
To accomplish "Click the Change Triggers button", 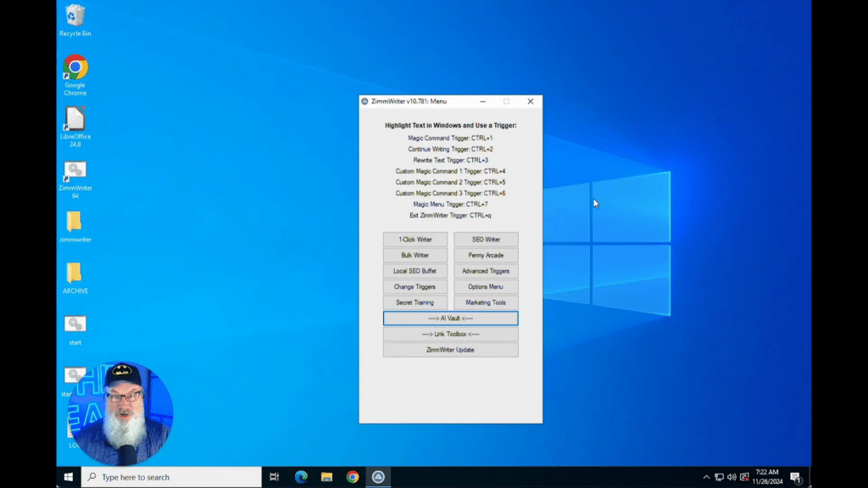I will tap(415, 286).
